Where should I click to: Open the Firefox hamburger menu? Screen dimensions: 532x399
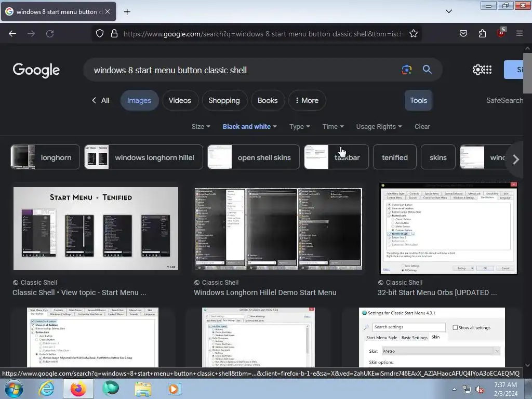click(520, 33)
